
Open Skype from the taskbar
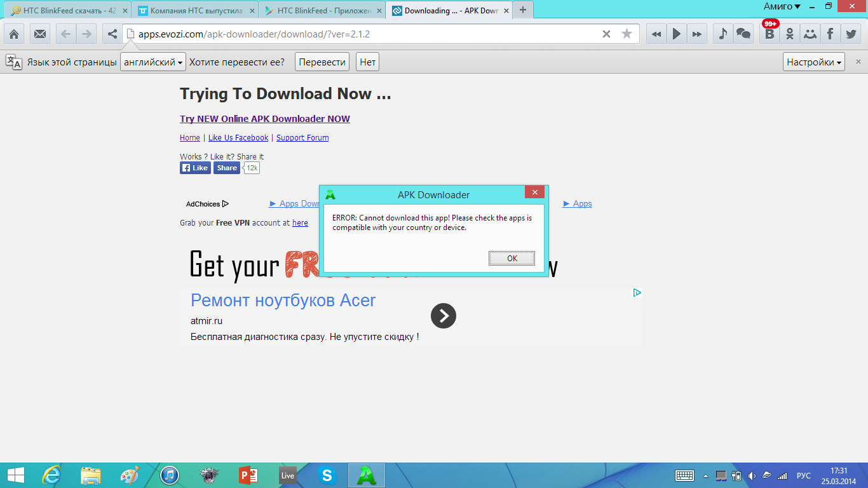[x=327, y=475]
